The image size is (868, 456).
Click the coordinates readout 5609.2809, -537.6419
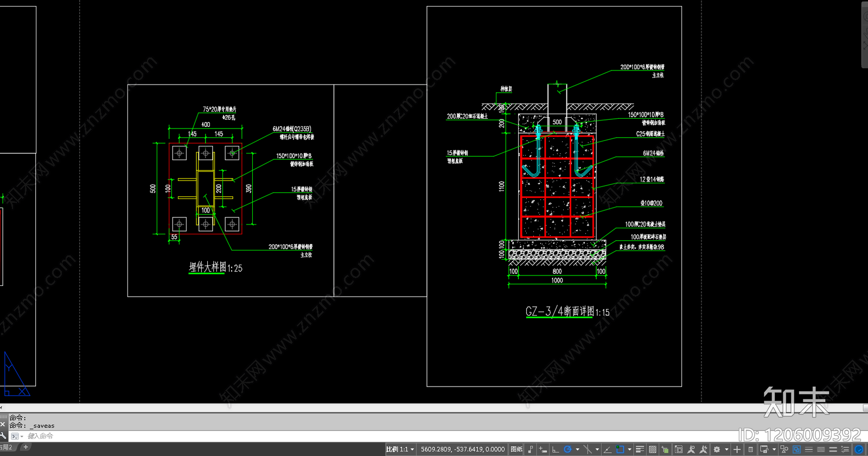click(463, 449)
